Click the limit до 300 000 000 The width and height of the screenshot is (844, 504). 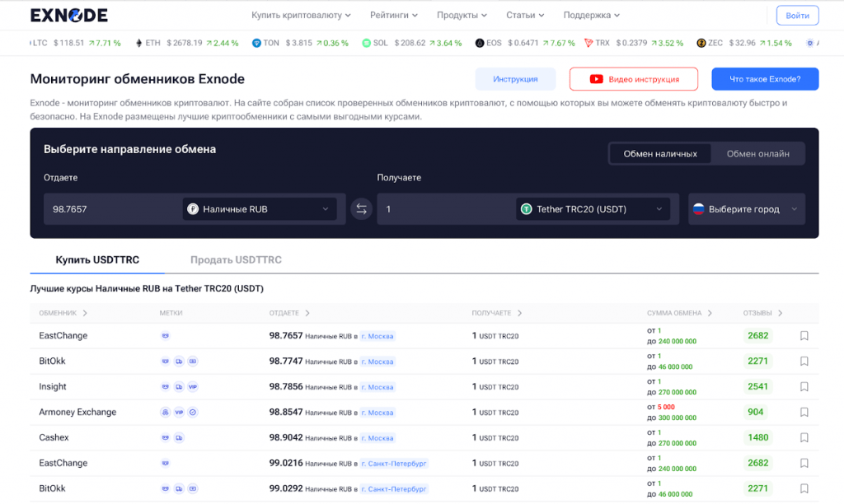tap(672, 418)
